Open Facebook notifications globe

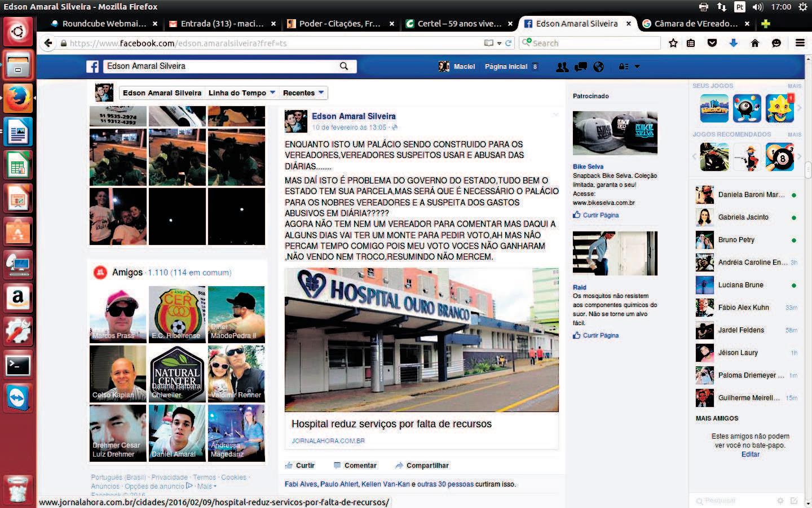point(598,67)
